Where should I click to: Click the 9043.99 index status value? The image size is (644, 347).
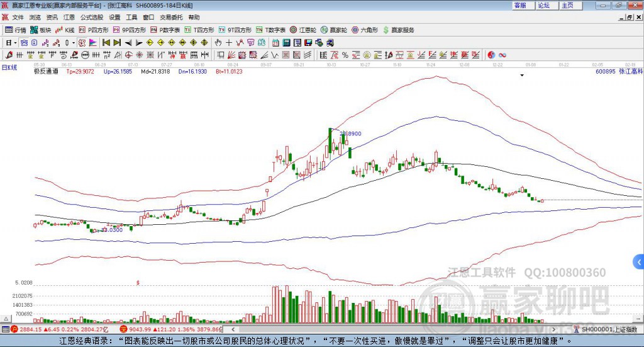[x=140, y=329]
